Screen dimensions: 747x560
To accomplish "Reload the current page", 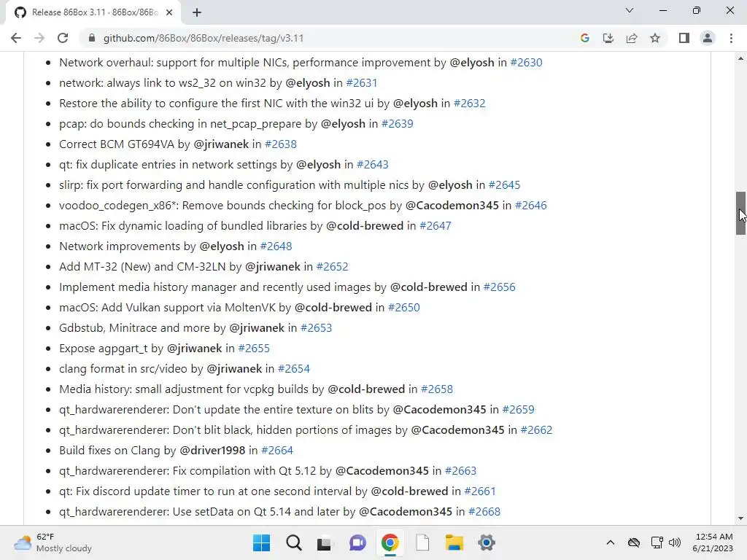I will tap(63, 38).
